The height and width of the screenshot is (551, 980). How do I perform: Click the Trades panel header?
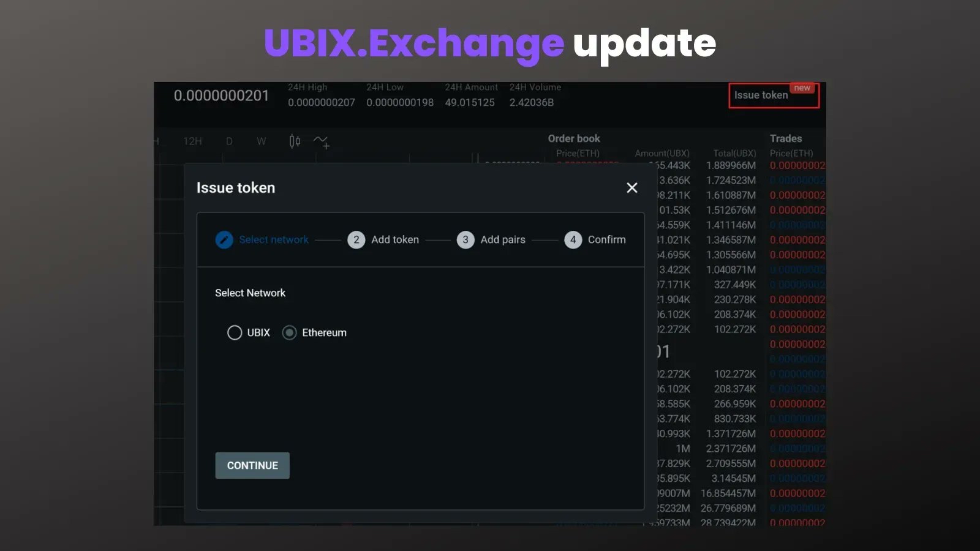point(786,138)
